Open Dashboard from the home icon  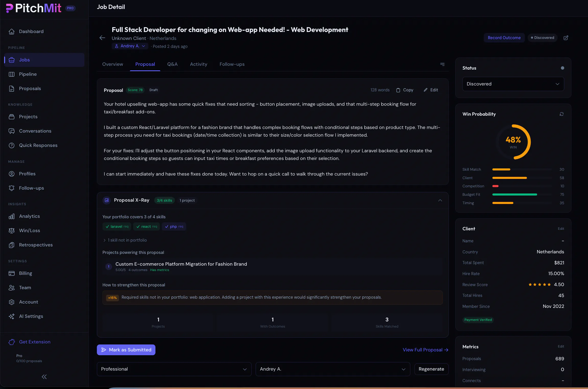(x=12, y=31)
